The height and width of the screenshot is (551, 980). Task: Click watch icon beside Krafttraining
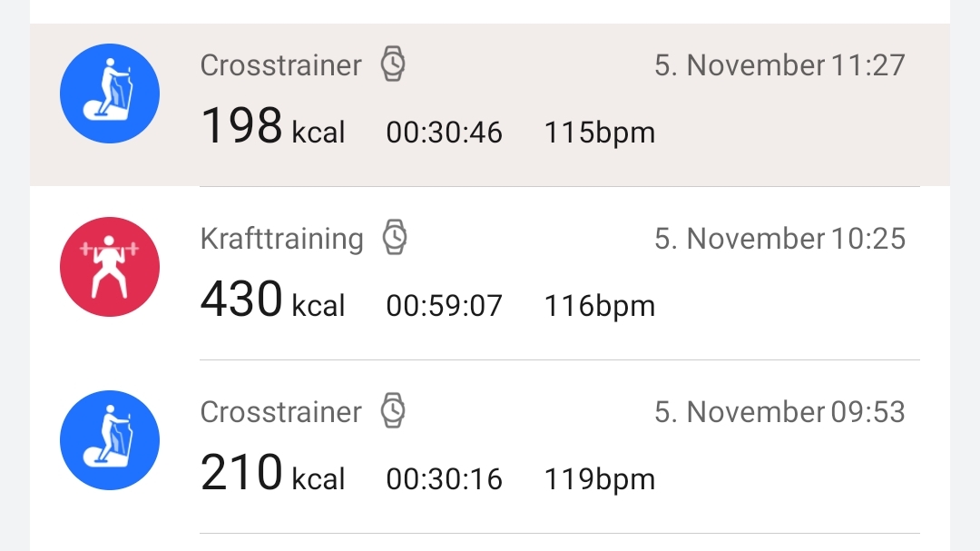click(x=395, y=237)
